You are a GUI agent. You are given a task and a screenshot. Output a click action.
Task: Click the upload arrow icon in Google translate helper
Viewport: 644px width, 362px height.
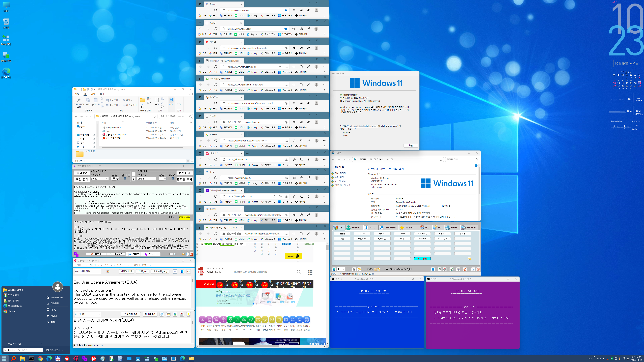pyautogui.click(x=189, y=314)
